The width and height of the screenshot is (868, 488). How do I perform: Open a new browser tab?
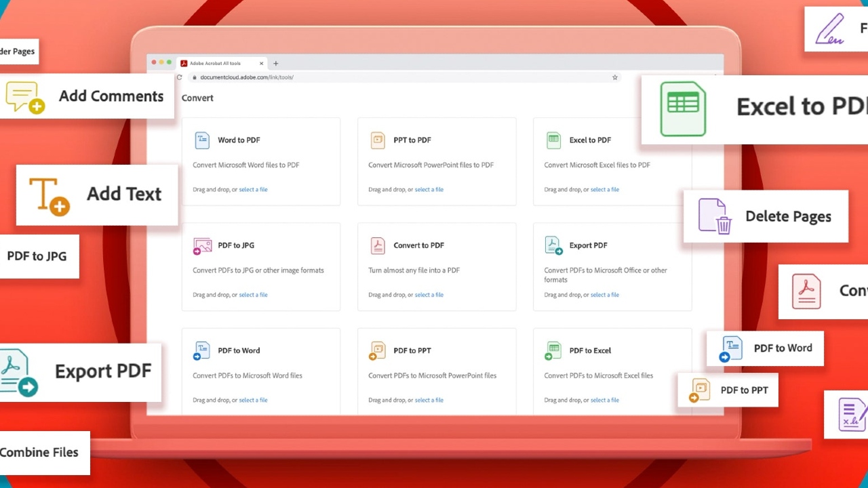click(x=275, y=63)
